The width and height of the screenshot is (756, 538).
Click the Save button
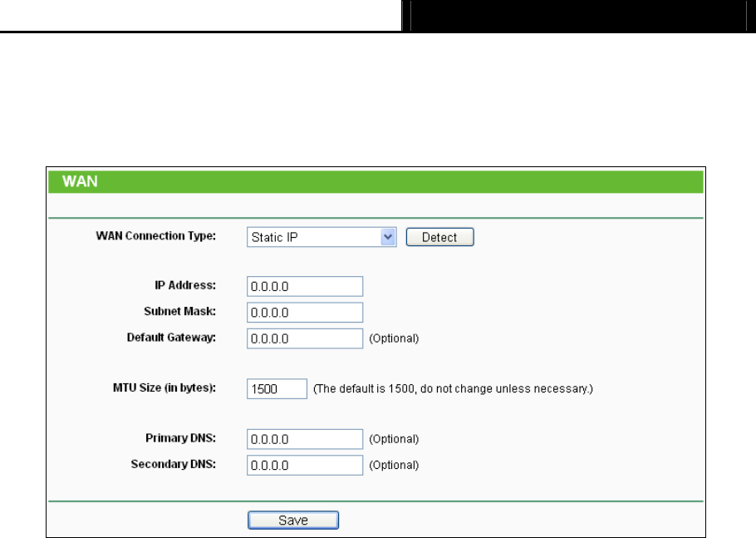(293, 520)
